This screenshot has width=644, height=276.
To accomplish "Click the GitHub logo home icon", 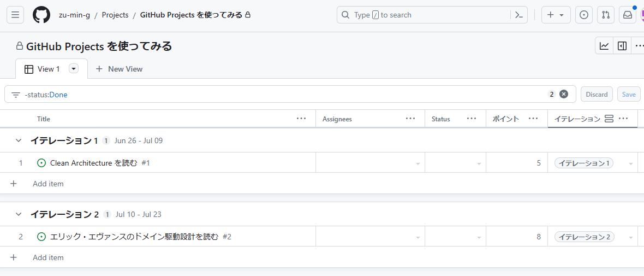I will (41, 15).
